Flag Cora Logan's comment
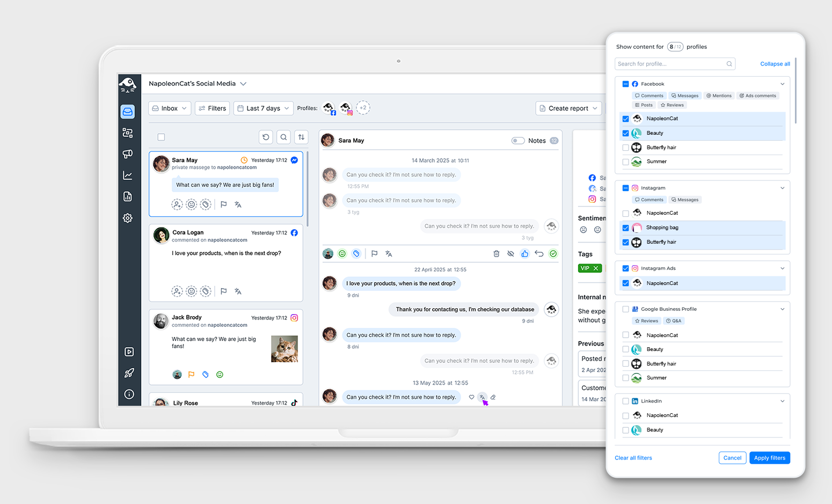 [x=224, y=291]
